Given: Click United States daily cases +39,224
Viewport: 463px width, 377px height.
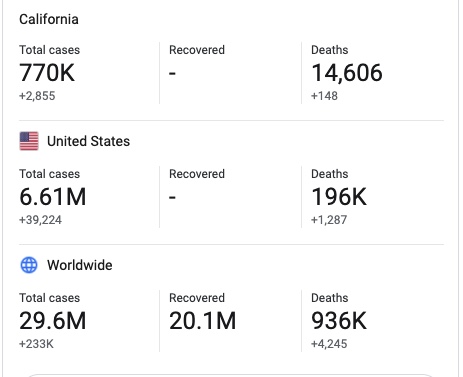Looking at the screenshot, I should [x=40, y=220].
